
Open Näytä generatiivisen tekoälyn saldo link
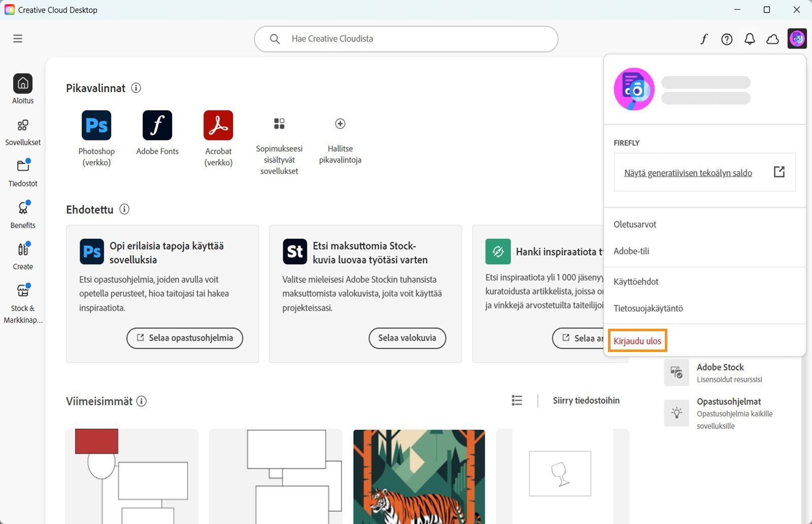click(x=688, y=173)
